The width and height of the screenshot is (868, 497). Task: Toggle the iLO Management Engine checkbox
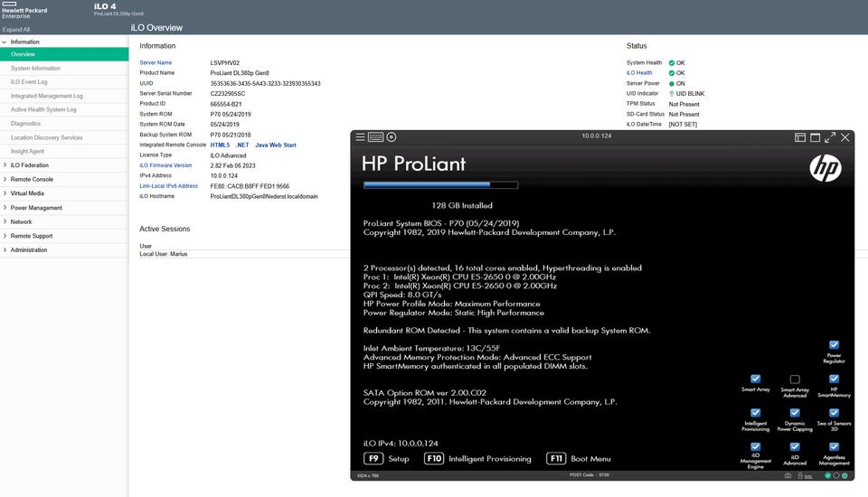756,446
